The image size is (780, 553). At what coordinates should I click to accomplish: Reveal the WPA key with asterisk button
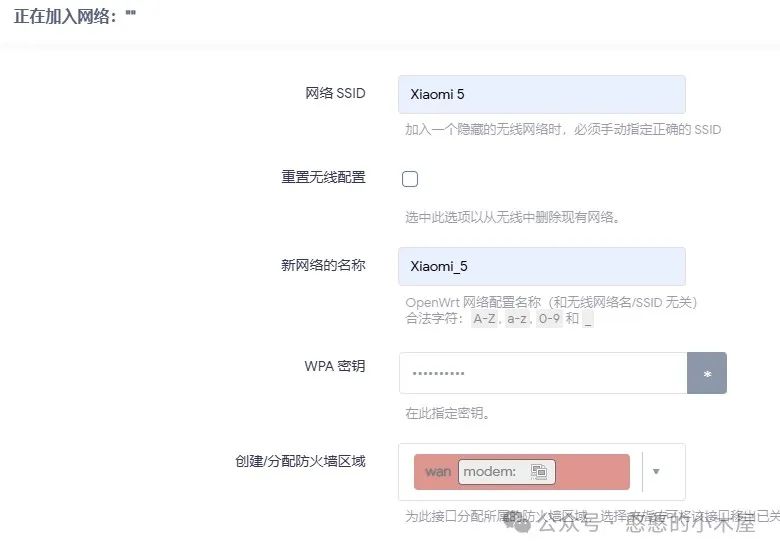(x=707, y=373)
